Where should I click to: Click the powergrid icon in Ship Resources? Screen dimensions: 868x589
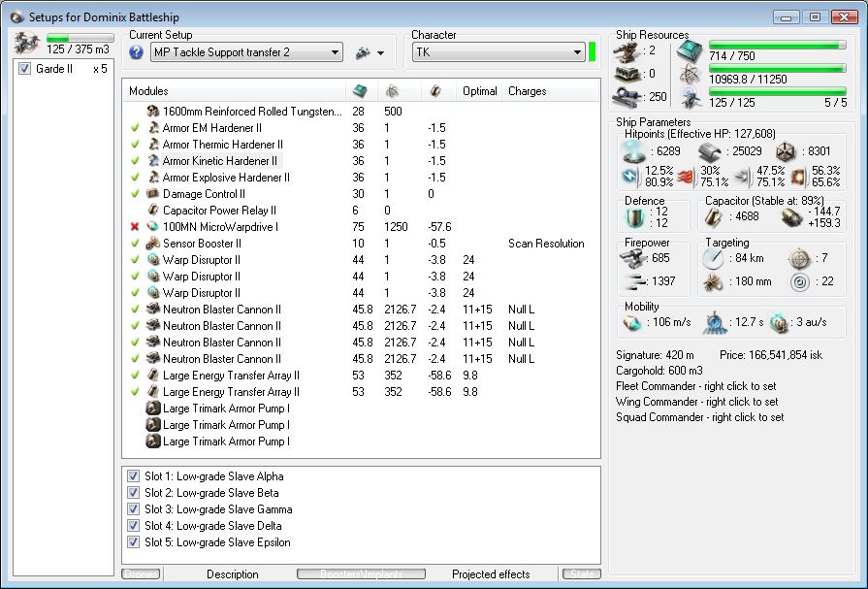coord(690,73)
